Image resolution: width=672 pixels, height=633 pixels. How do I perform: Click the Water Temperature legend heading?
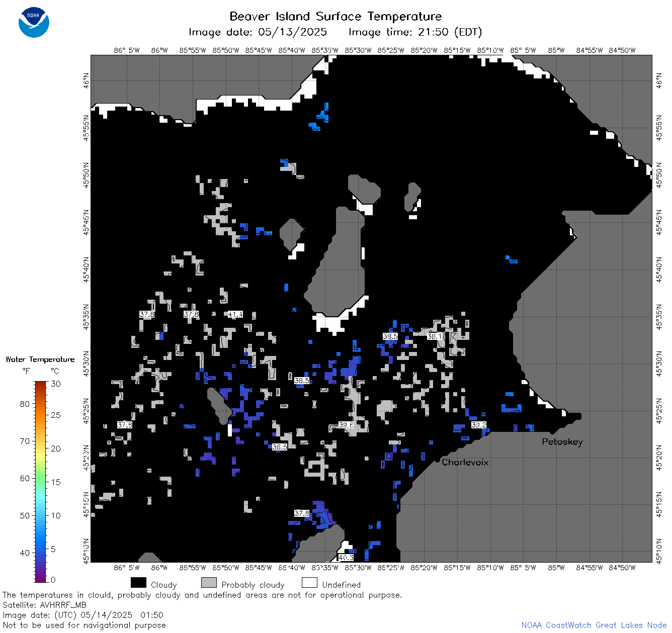coord(40,359)
